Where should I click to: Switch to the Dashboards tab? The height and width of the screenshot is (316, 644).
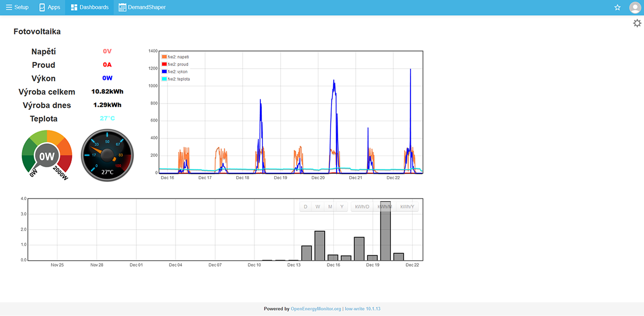click(90, 8)
